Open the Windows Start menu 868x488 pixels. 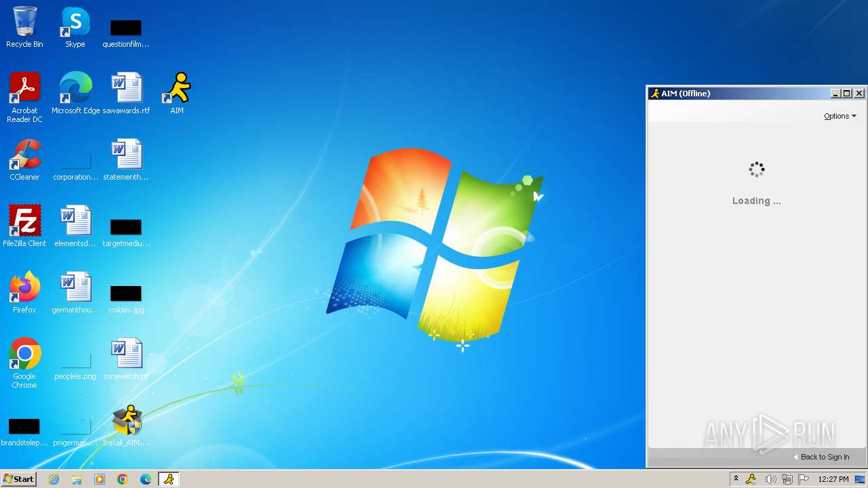tap(18, 479)
